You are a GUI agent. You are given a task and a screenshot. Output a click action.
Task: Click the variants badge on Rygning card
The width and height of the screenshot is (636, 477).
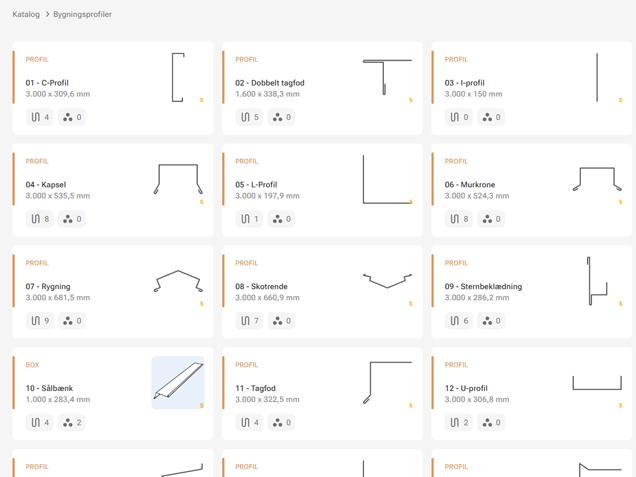72,321
